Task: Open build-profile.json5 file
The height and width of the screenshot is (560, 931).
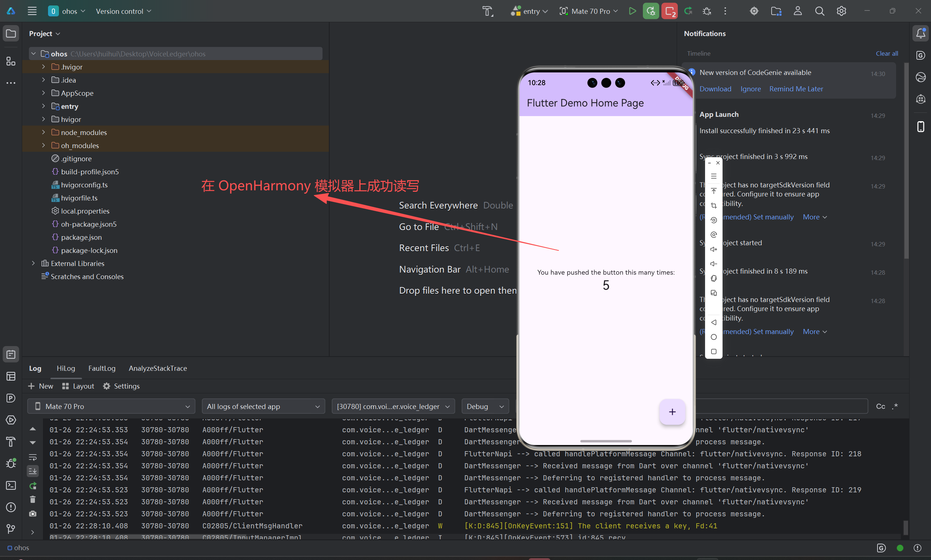Action: (90, 172)
